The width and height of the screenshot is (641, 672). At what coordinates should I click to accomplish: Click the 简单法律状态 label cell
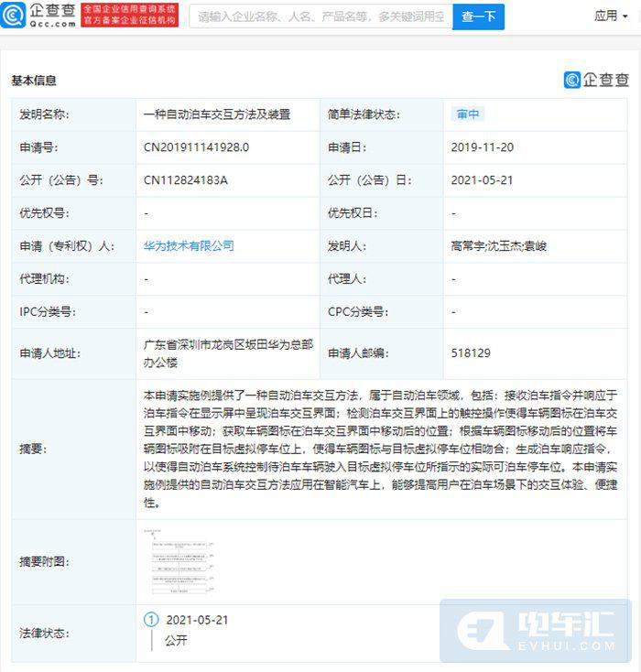tap(382, 114)
